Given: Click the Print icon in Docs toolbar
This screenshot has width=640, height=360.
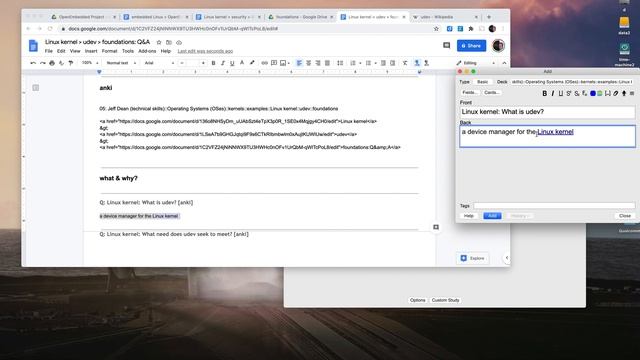Looking at the screenshot, I should [x=52, y=63].
